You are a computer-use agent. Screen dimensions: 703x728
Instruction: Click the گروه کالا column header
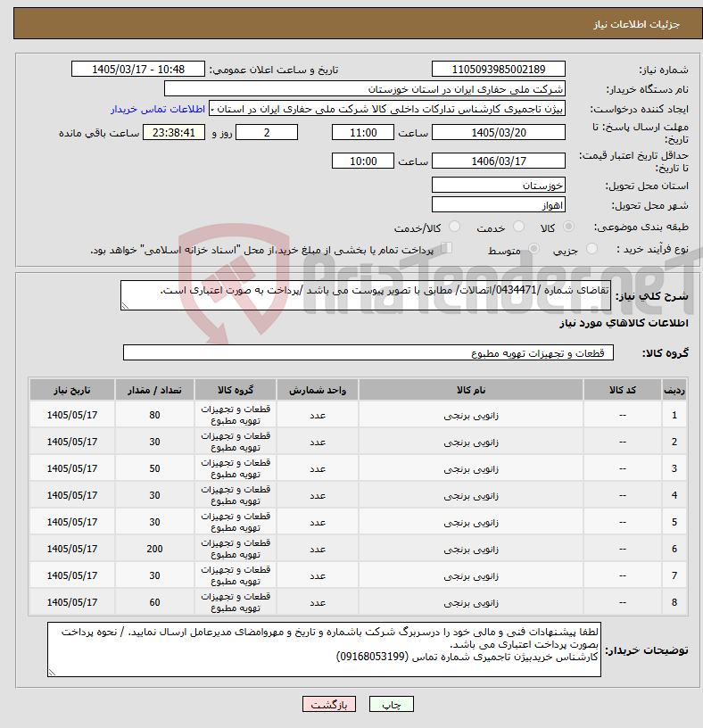click(x=236, y=390)
